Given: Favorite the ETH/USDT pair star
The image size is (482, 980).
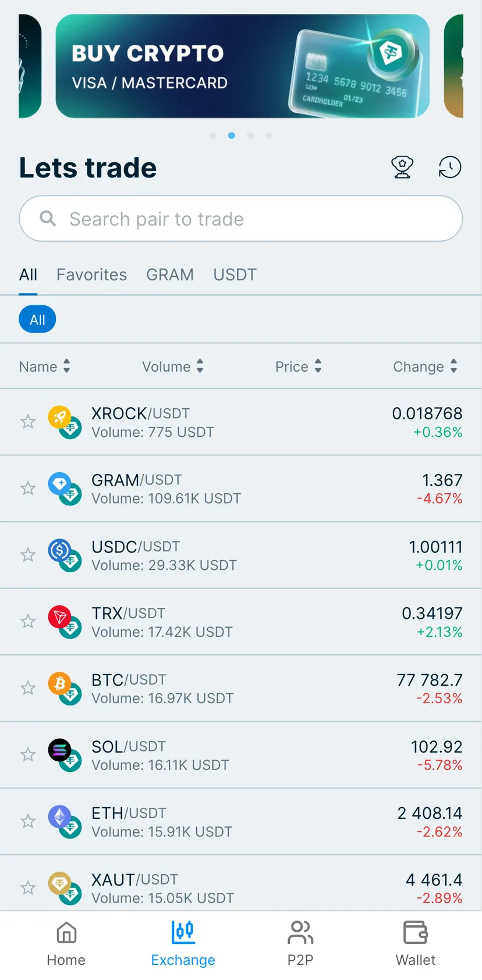Looking at the screenshot, I should [28, 821].
